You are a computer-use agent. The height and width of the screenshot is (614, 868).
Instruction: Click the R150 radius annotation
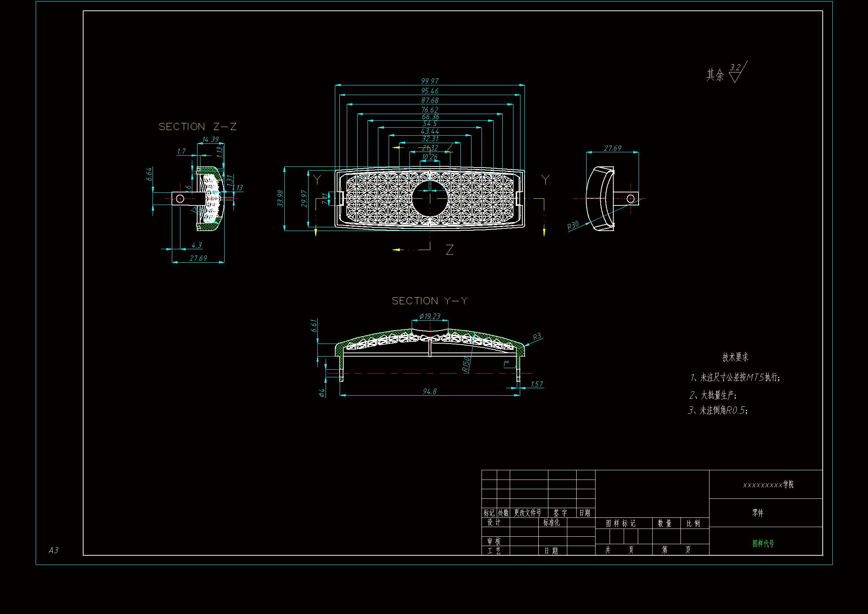point(466,364)
